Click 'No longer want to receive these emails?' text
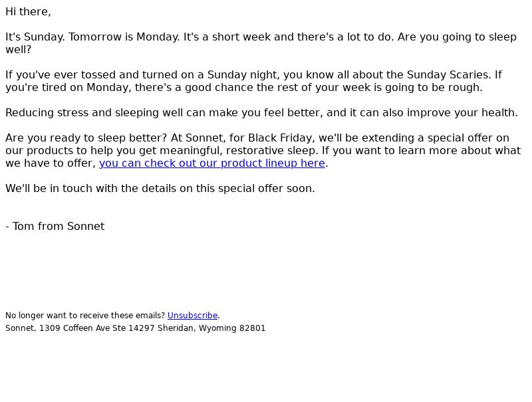Screen dimensions: 532x402 point(85,316)
